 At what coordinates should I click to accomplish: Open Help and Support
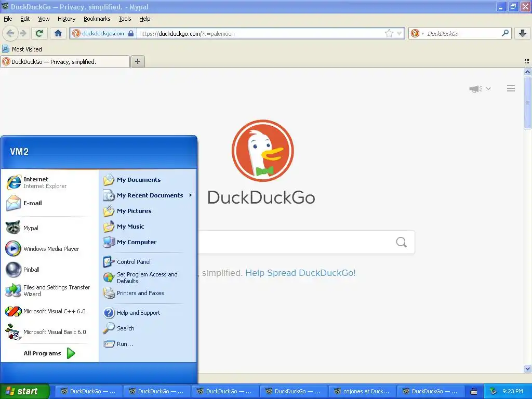pos(148,313)
